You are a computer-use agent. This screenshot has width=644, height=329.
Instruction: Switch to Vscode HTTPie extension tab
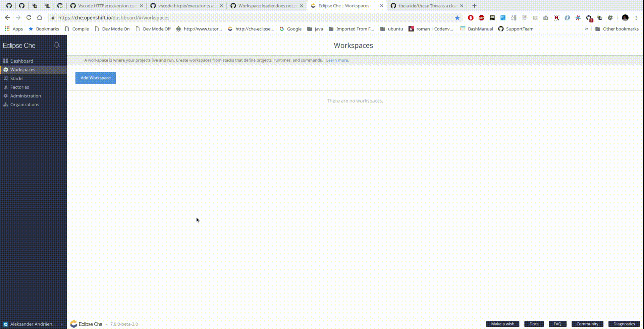pyautogui.click(x=107, y=6)
